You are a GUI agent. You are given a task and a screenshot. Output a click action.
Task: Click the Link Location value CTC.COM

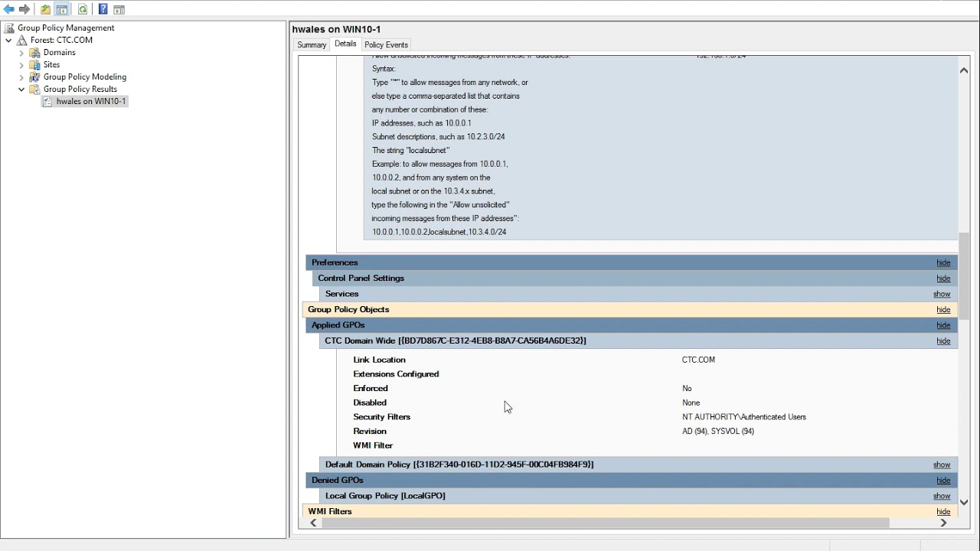698,360
